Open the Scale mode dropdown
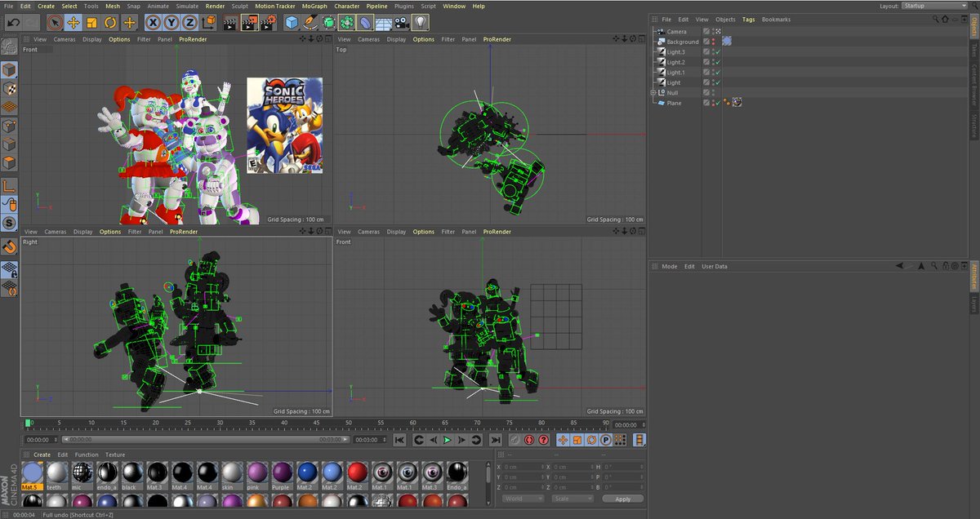Screen dimensions: 980x519 tap(572, 499)
